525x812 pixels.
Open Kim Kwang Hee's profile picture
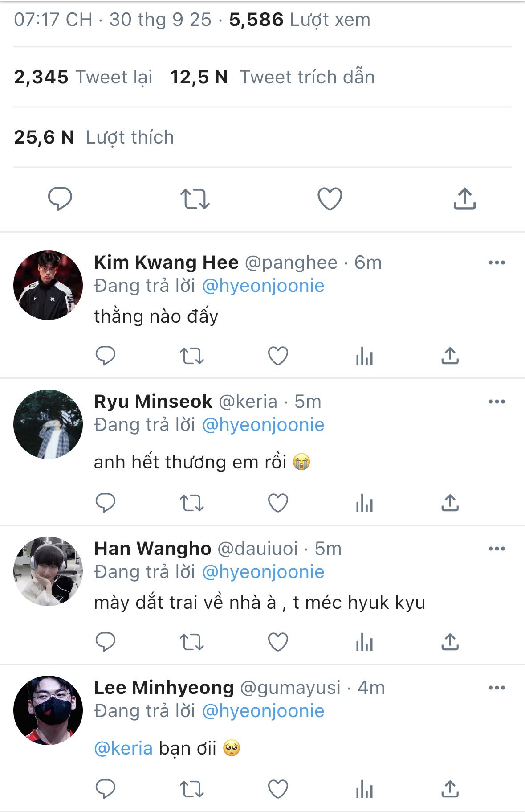pos(48,285)
